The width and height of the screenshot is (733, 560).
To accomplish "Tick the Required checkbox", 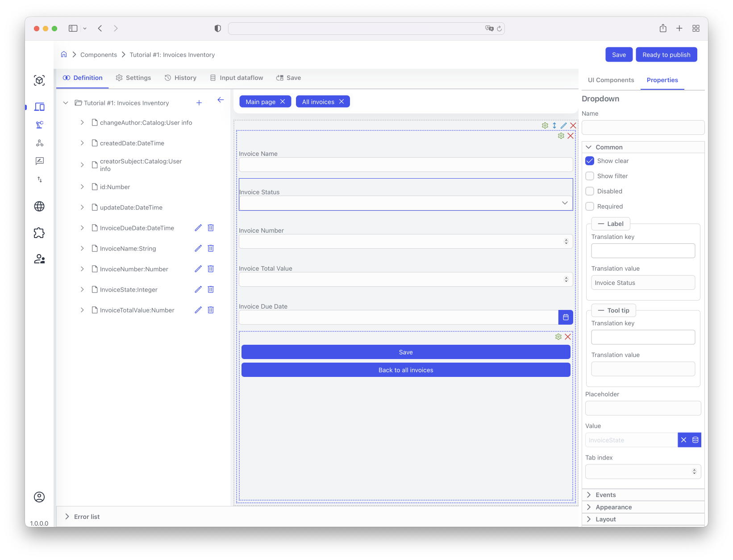I will click(x=590, y=206).
